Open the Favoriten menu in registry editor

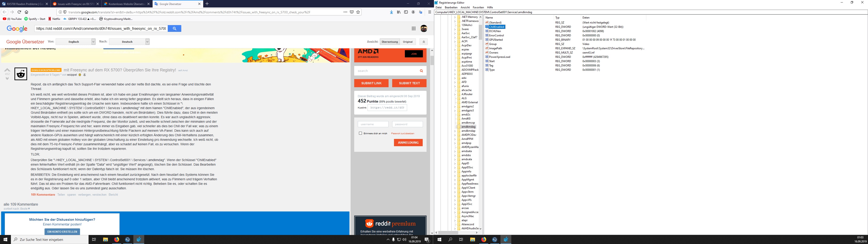pyautogui.click(x=478, y=7)
